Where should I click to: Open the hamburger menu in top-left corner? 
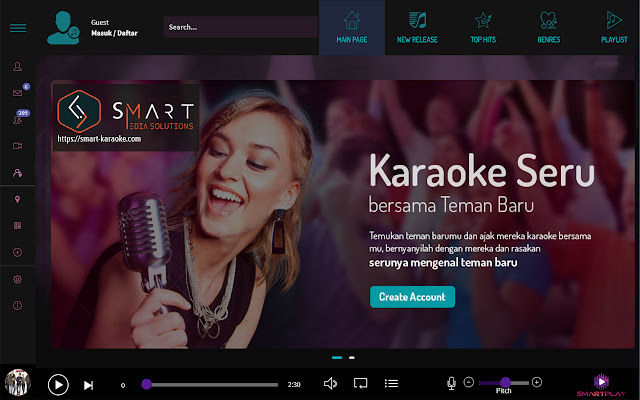17,27
